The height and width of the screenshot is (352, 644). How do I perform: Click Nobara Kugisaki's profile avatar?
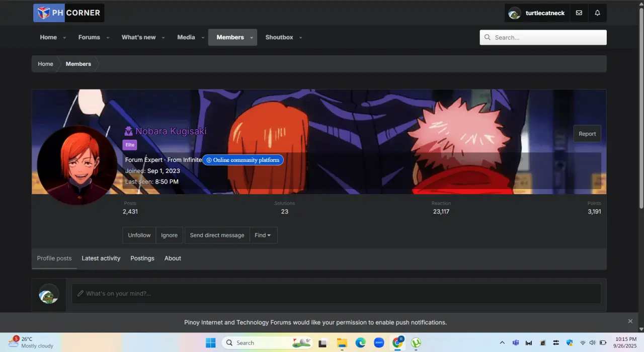click(77, 165)
